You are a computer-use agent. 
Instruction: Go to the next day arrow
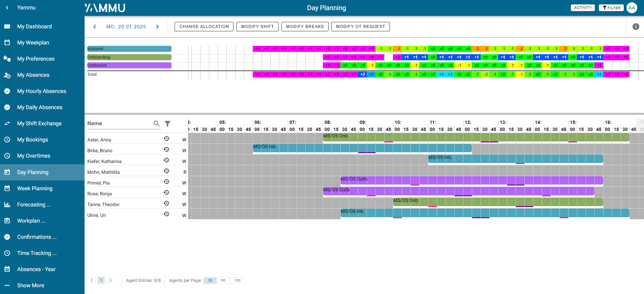coord(157,27)
